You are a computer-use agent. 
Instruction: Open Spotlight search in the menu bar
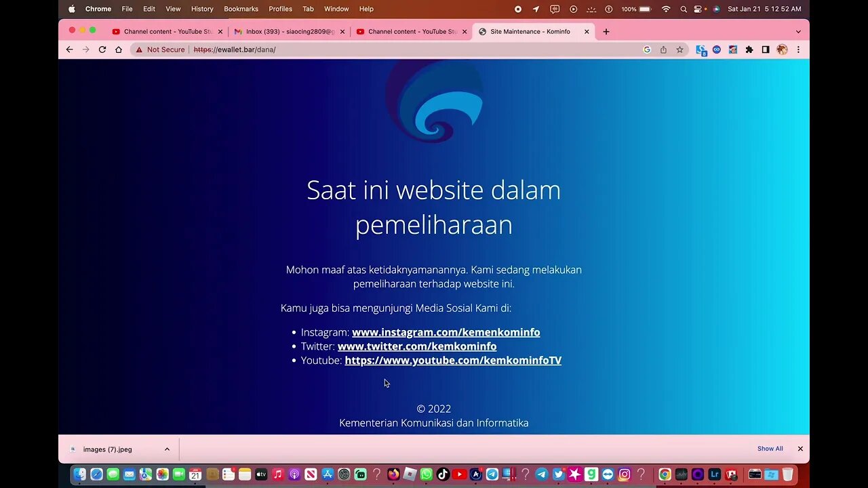coord(684,9)
